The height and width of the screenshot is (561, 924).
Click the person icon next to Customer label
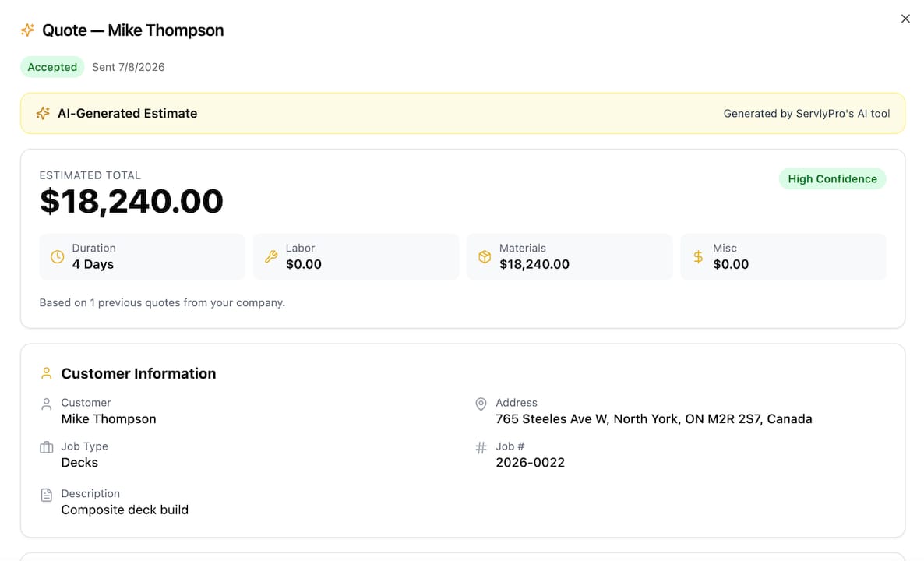(47, 404)
